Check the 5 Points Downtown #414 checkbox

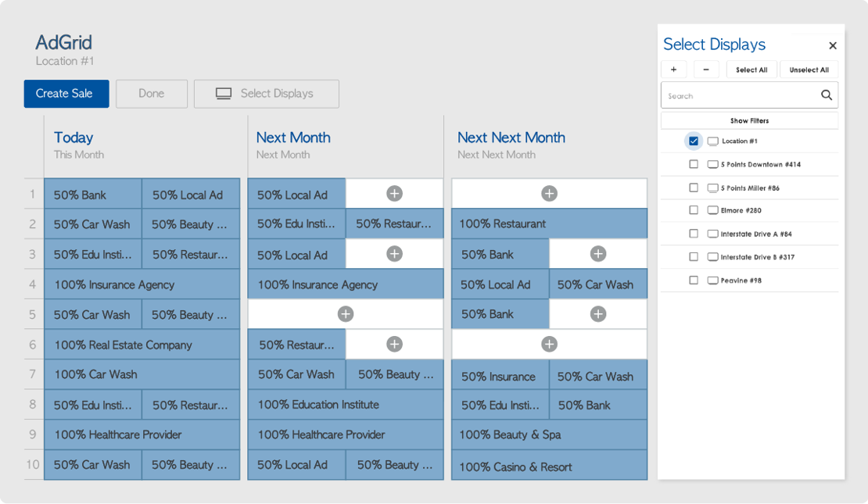[x=694, y=165]
